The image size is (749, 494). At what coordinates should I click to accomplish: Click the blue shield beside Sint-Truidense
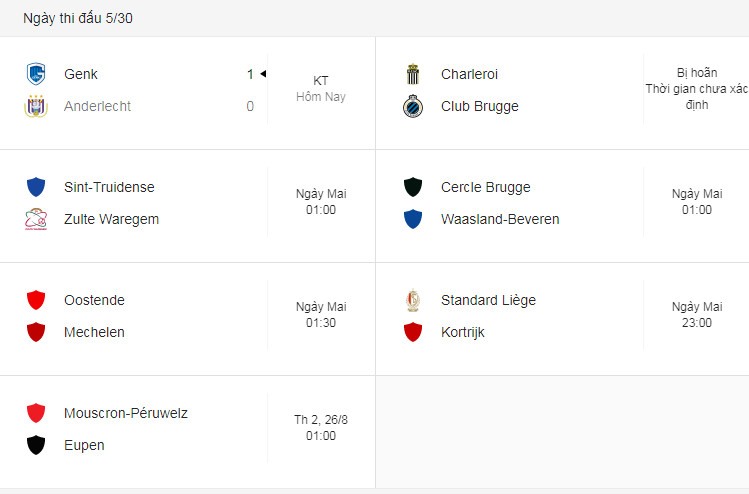[36, 187]
